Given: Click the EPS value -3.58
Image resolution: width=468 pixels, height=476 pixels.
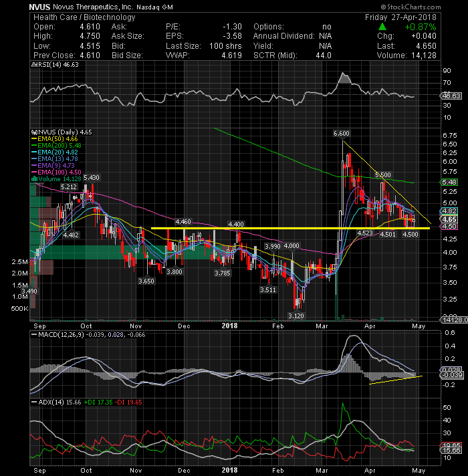Looking at the screenshot, I should (233, 36).
